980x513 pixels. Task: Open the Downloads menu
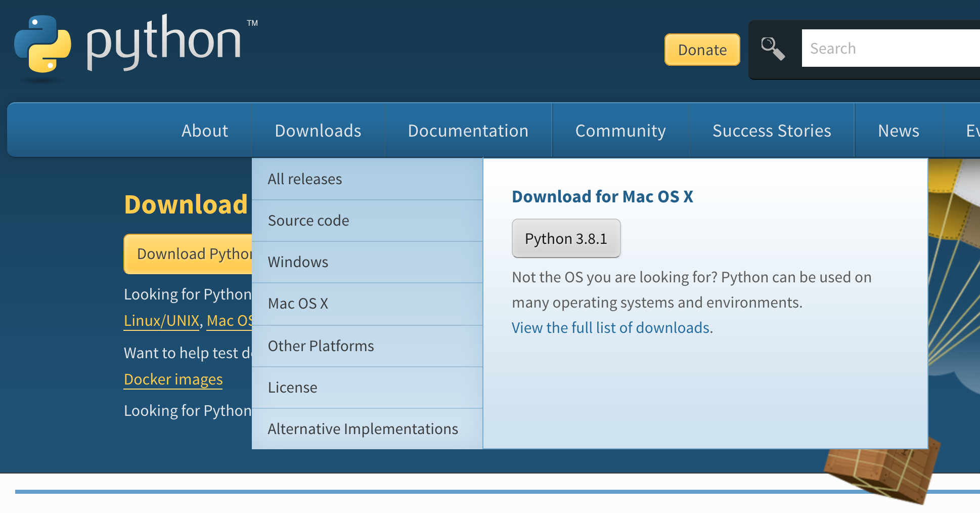point(318,131)
